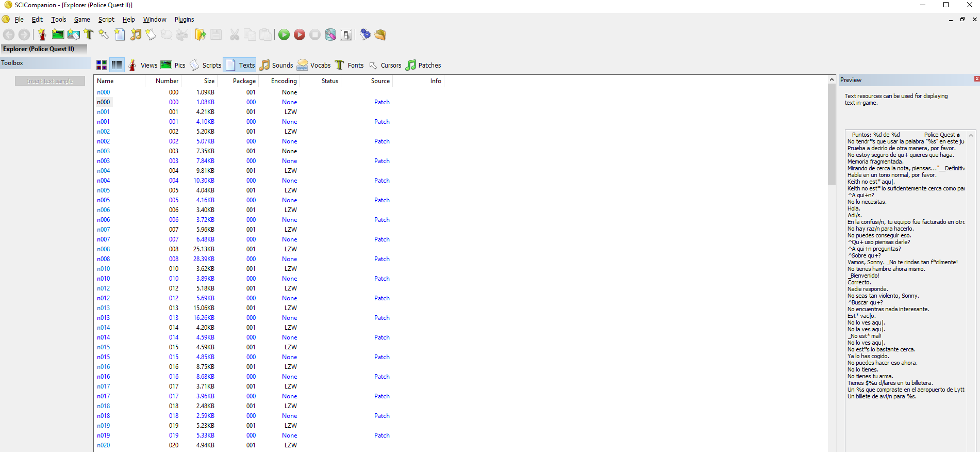Click 'Hola.' line in the Preview text
This screenshot has height=452, width=980.
pos(854,208)
